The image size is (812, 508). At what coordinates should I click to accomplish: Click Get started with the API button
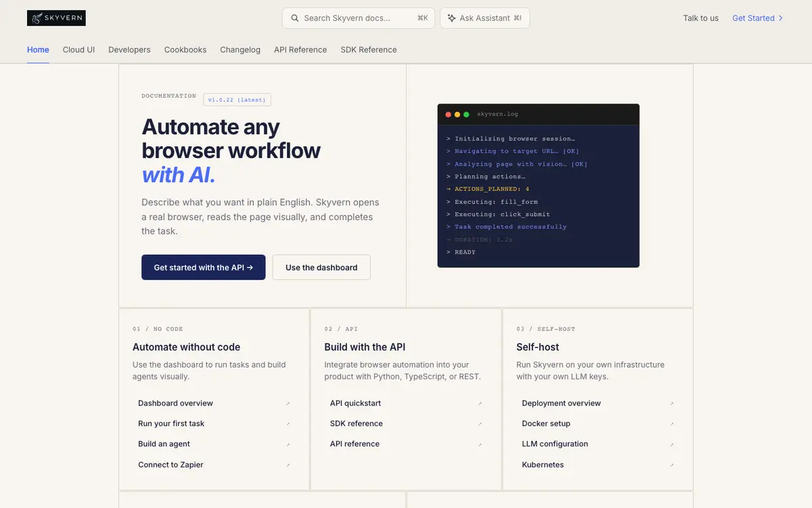click(x=203, y=268)
